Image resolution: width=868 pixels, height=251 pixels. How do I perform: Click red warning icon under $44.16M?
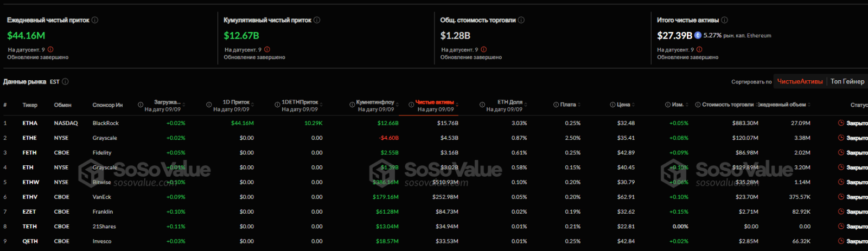50,49
